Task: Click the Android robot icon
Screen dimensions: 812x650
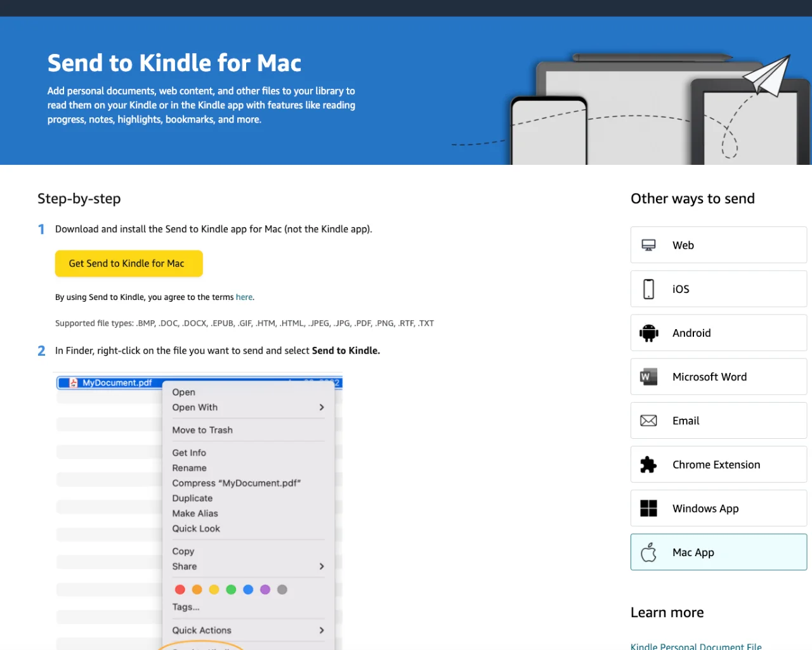Action: click(x=648, y=333)
